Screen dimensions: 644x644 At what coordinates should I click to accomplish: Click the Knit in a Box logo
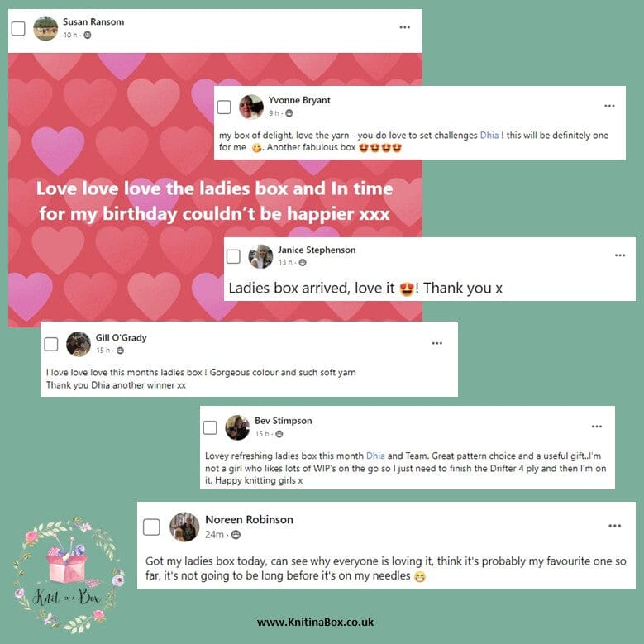click(x=69, y=575)
